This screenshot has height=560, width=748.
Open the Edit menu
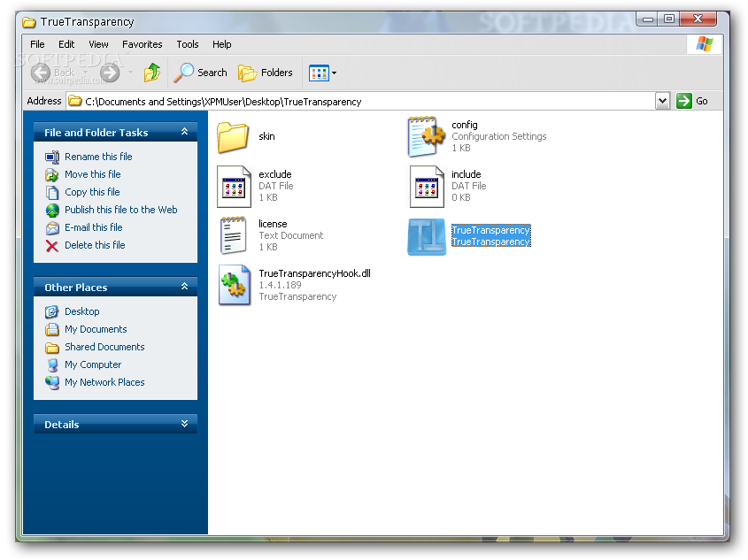pyautogui.click(x=66, y=44)
